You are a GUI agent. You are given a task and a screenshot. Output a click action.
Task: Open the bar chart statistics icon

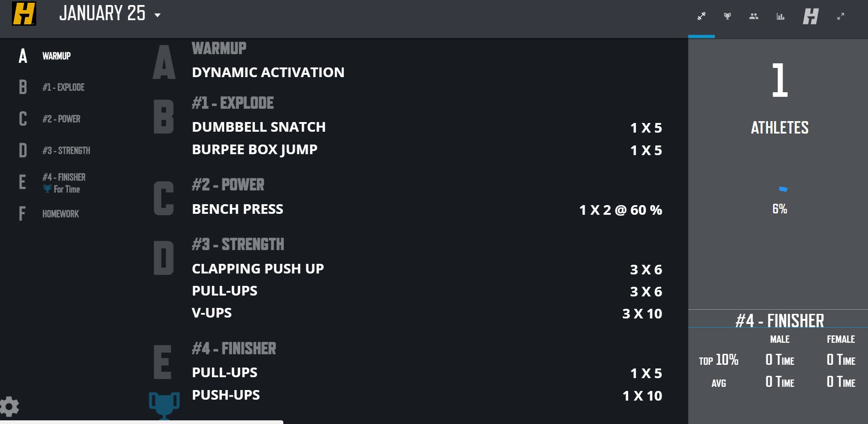point(780,17)
